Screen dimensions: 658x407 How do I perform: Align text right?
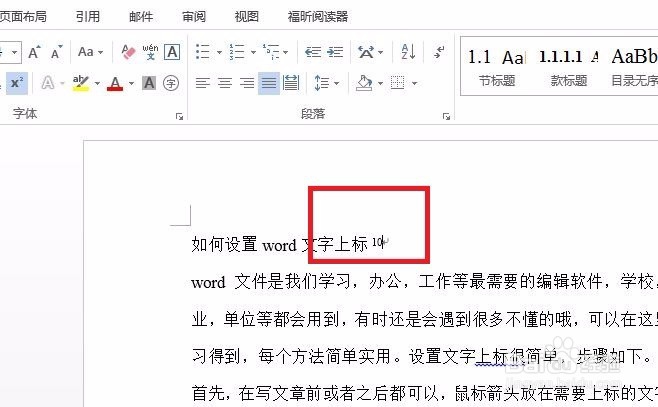247,83
